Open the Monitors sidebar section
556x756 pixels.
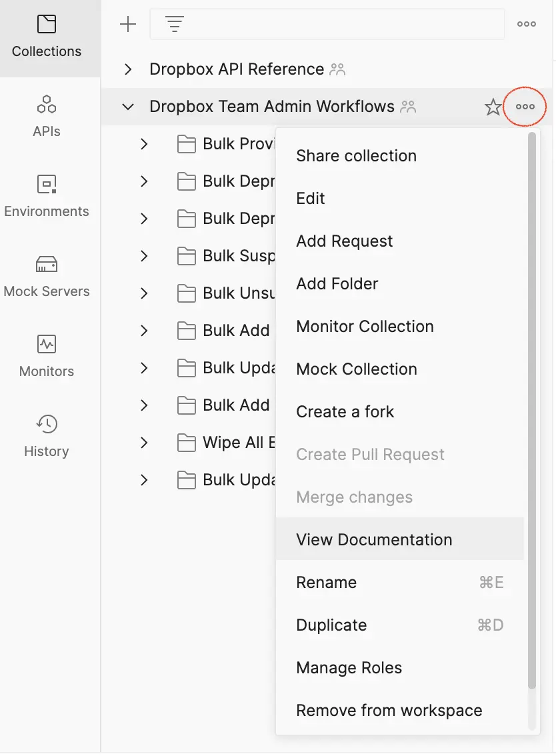(x=47, y=357)
